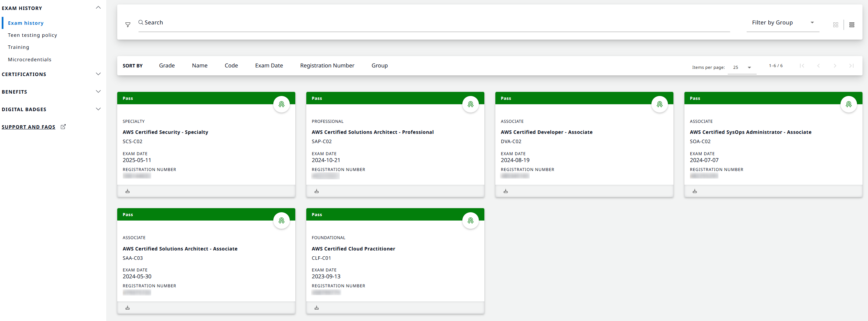The image size is (868, 321).
Task: Sort exams by Name
Action: coord(200,66)
